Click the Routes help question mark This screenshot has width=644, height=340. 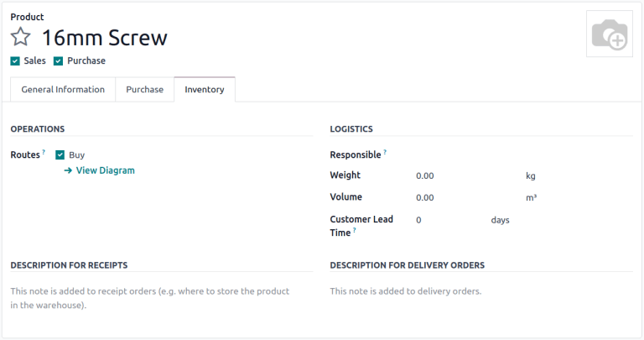[44, 153]
